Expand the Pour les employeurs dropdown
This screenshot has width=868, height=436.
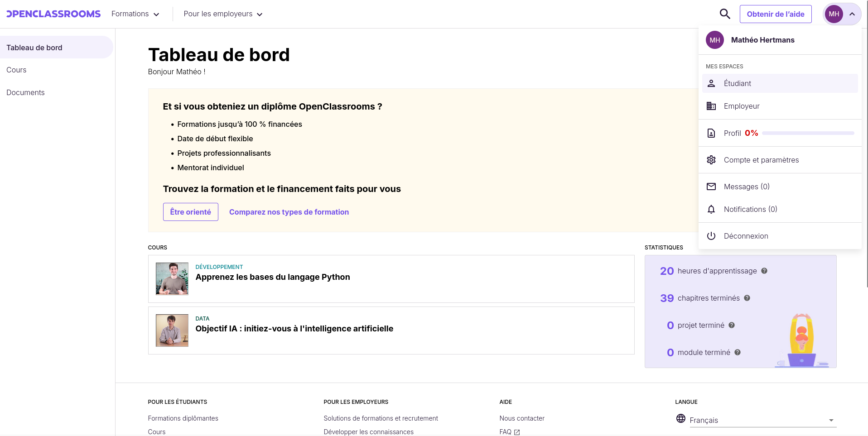point(223,14)
